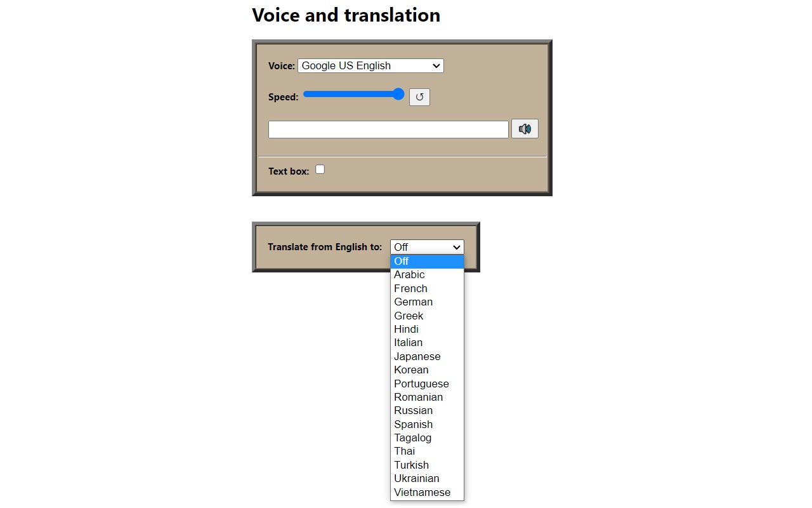The image size is (812, 508).
Task: Open the Voice dropdown
Action: tap(370, 65)
